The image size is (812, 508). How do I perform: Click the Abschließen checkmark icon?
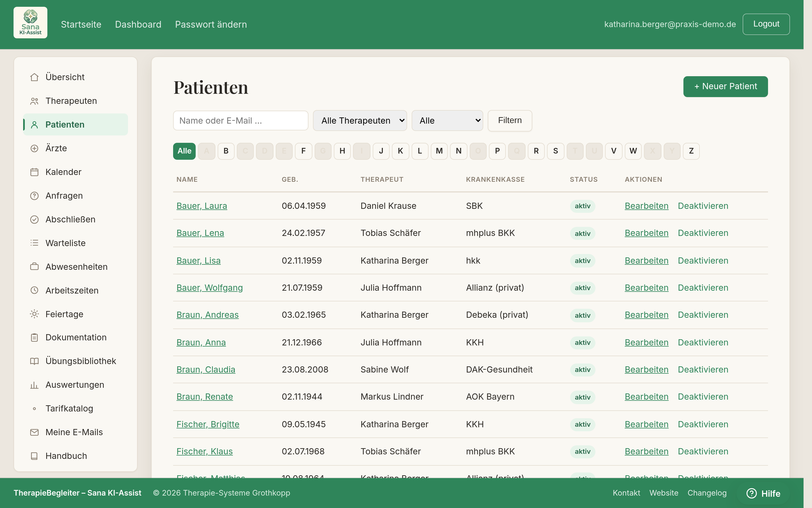[34, 219]
